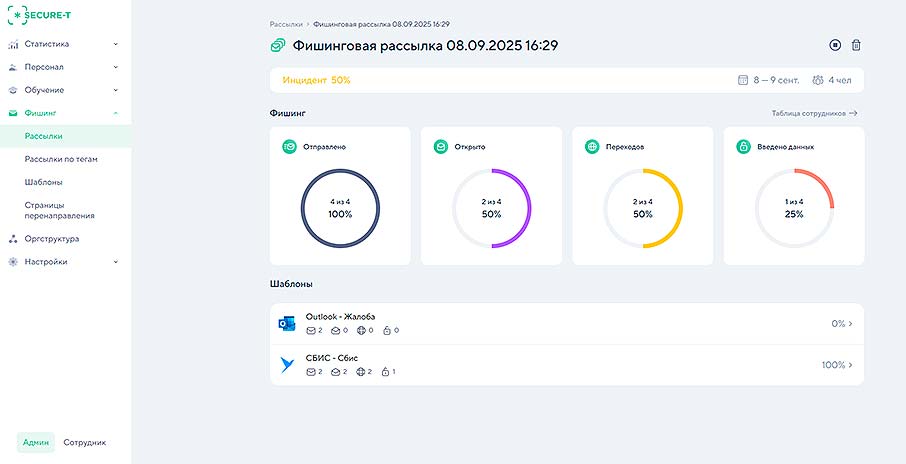Click the Отправлено 100% ring chart

coord(340,209)
